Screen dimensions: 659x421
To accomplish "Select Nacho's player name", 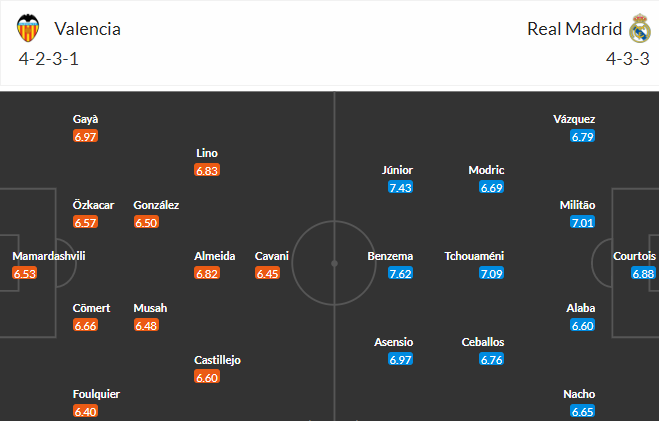I will point(582,394).
